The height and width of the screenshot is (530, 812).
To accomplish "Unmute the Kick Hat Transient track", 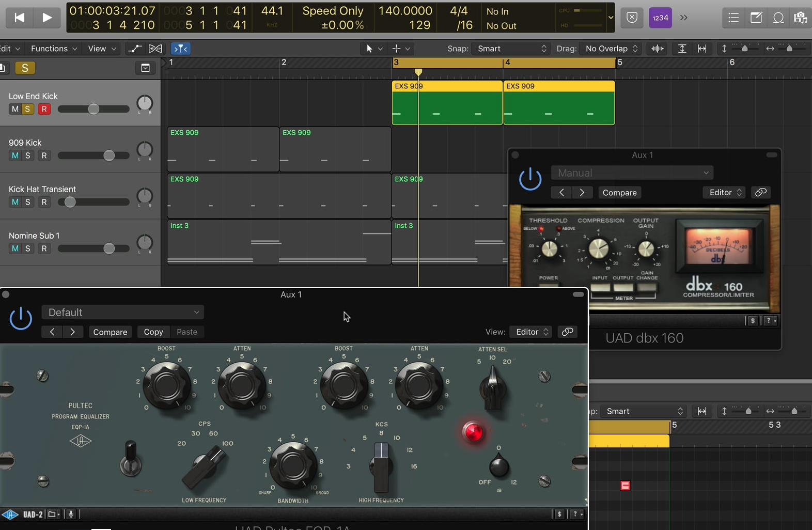I will point(15,202).
